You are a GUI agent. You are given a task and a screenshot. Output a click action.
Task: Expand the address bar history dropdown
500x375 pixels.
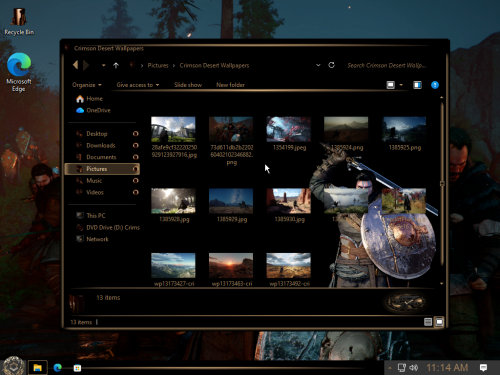point(318,65)
